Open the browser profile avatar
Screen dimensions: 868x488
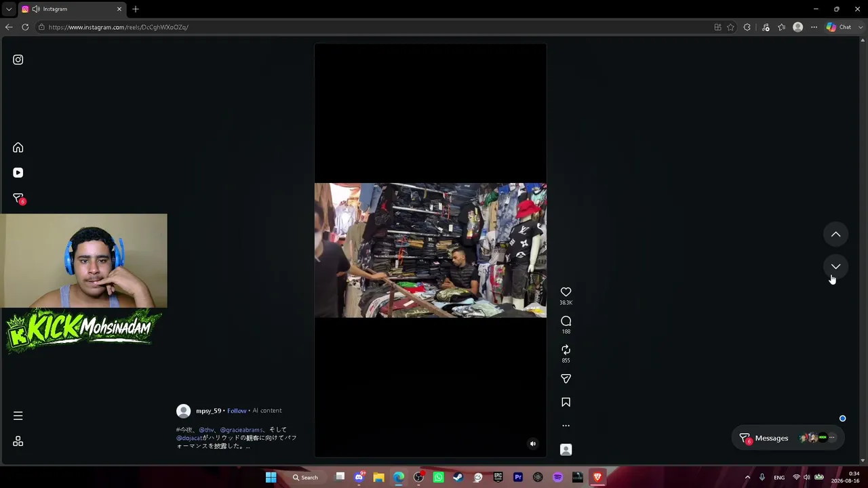798,27
